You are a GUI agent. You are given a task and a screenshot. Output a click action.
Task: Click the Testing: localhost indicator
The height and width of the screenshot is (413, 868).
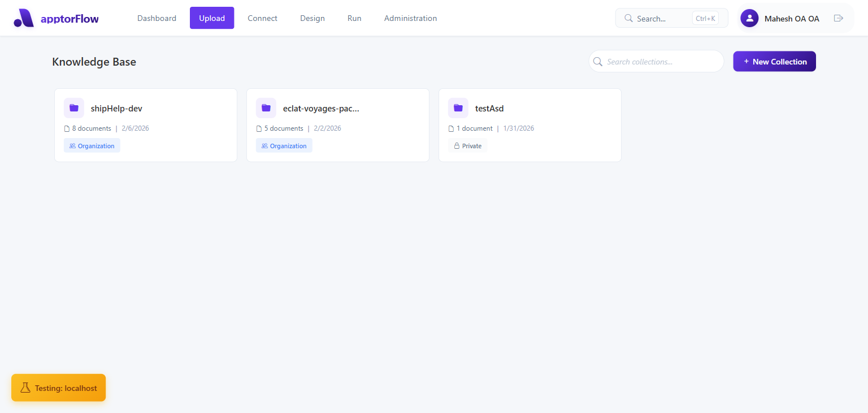pos(58,388)
